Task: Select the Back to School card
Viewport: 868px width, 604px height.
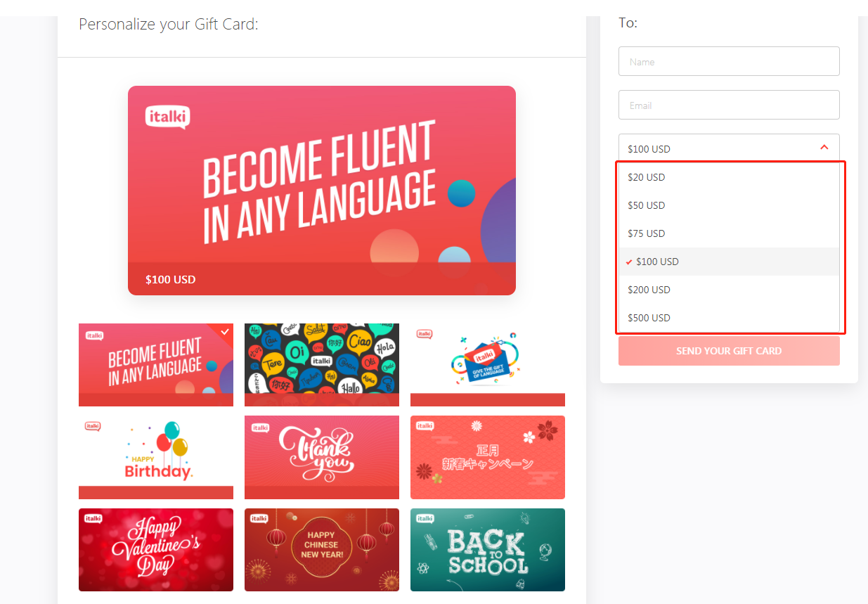Action: click(488, 550)
